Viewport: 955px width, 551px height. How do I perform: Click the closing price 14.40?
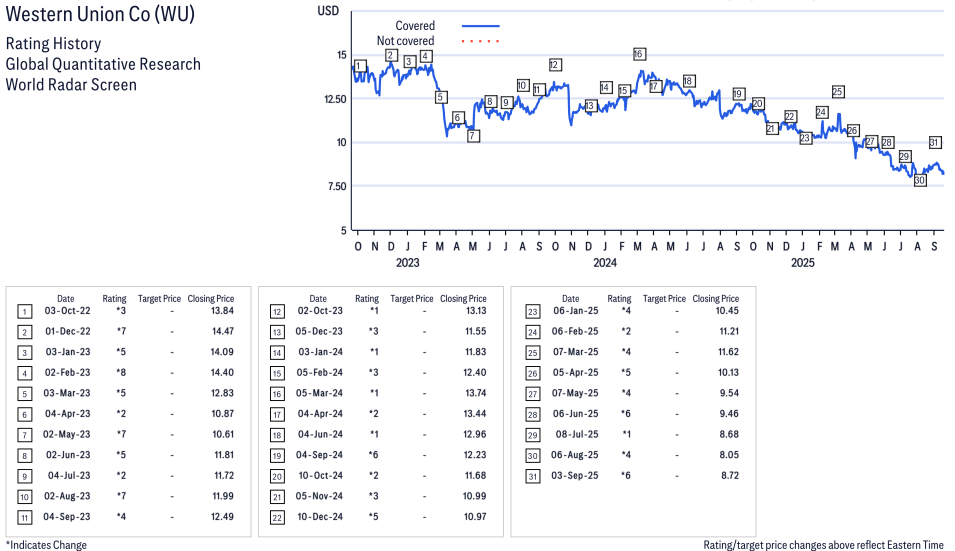(x=222, y=373)
